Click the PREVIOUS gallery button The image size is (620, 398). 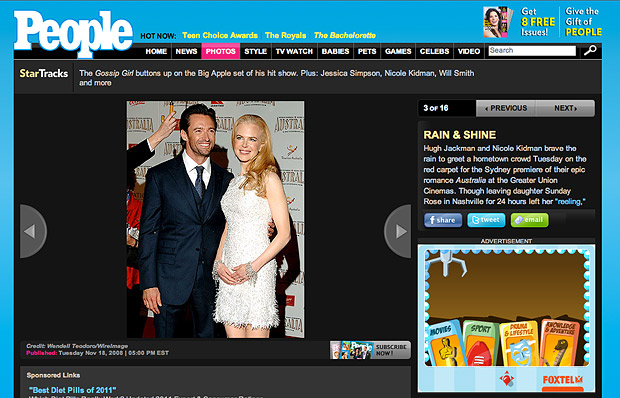(x=506, y=108)
